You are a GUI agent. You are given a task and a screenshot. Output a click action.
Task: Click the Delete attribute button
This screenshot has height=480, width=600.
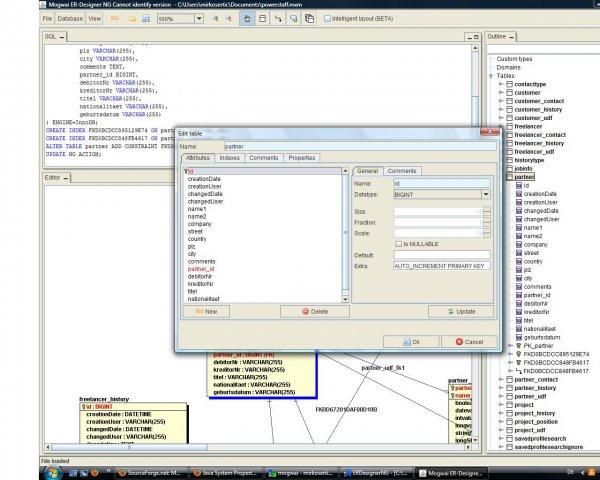point(315,312)
